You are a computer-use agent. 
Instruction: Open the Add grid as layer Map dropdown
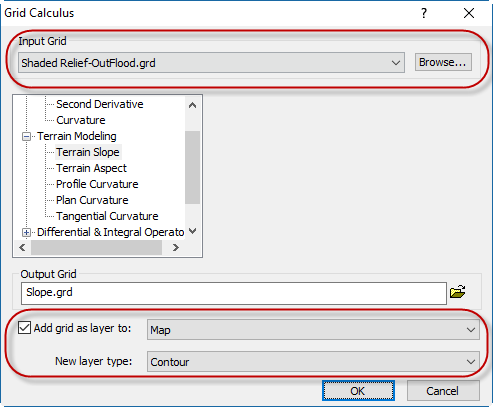313,330
